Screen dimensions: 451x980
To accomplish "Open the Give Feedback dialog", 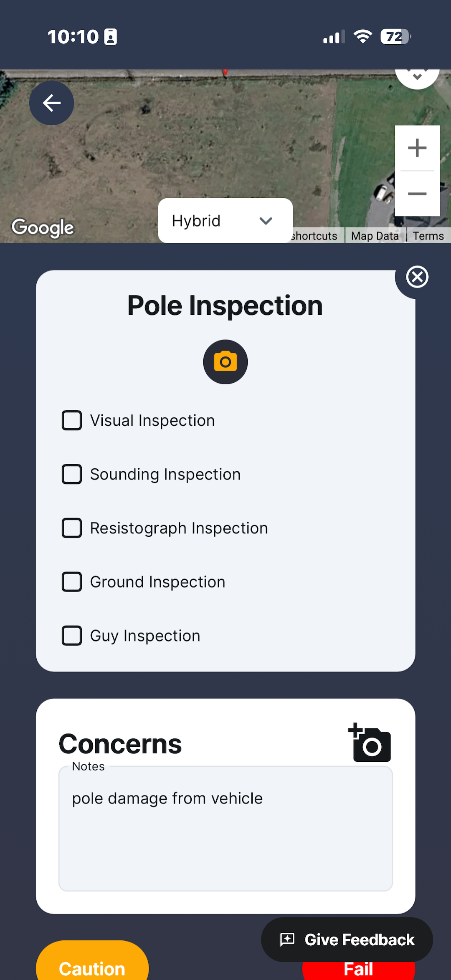I will 347,940.
